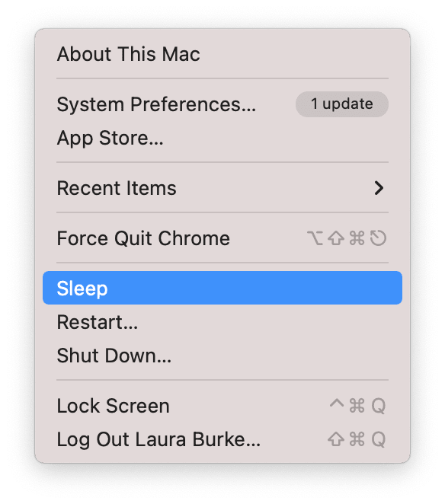Image resolution: width=445 pixels, height=504 pixels.
Task: Put the Mac to Sleep
Action: tap(222, 288)
